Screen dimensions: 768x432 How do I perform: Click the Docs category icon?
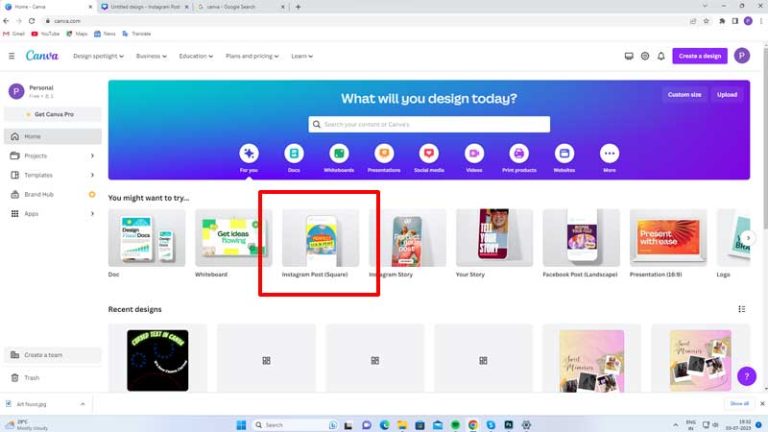pyautogui.click(x=294, y=153)
